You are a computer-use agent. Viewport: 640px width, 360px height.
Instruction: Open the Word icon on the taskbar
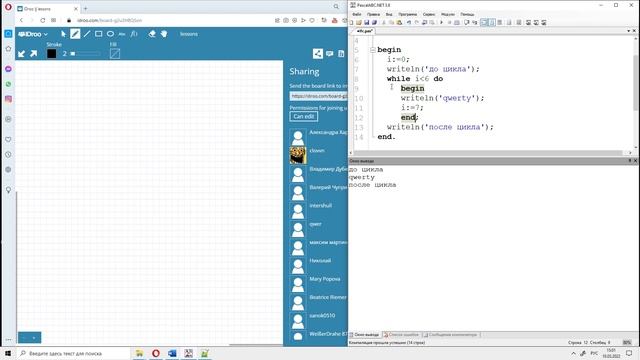172,353
